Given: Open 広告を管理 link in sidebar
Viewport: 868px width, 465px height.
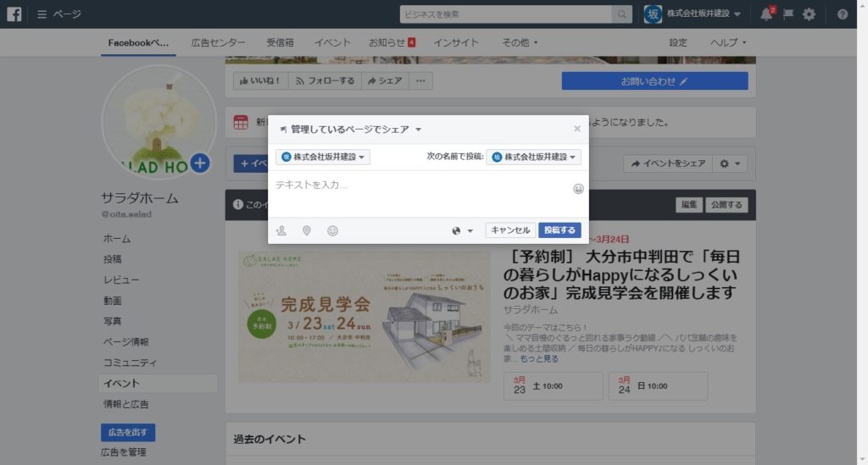Looking at the screenshot, I should [124, 452].
